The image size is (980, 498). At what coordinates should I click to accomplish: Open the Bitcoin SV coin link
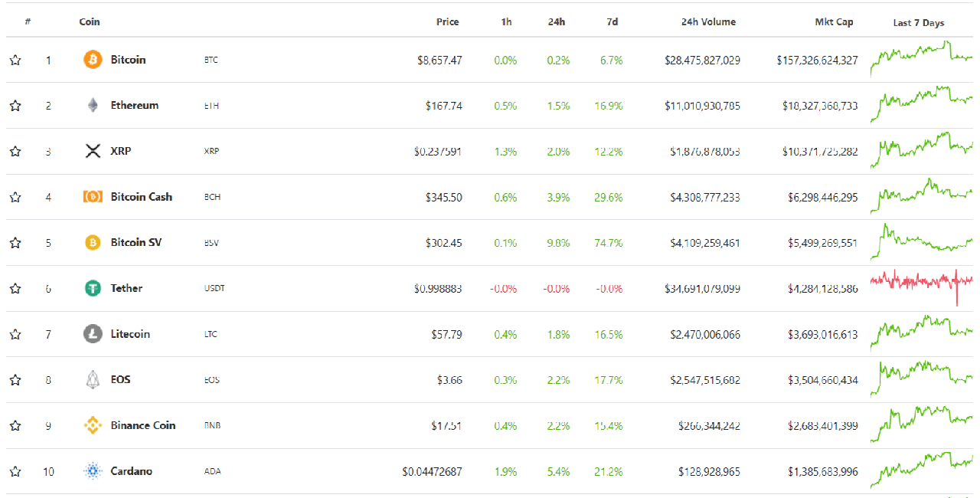point(136,242)
